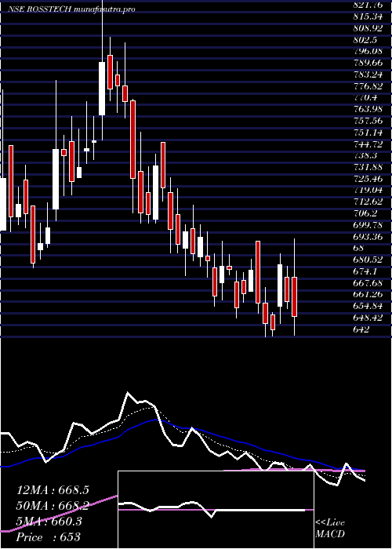Click the 50MA : 668.2 legend entry
This screenshot has width=392, height=549.
53,506
